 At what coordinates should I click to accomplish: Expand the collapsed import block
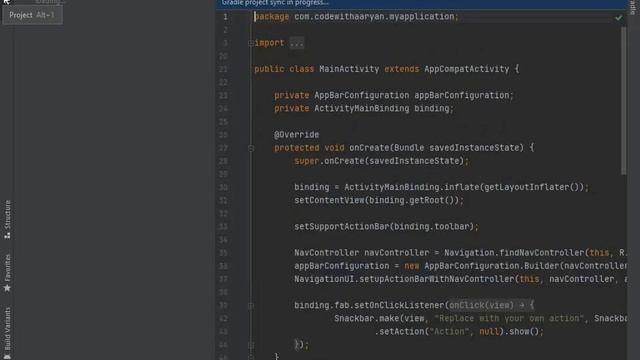(251, 43)
